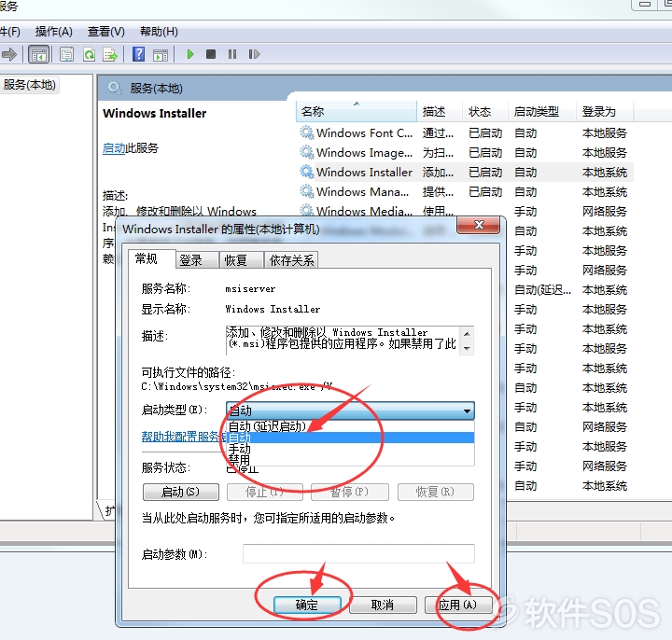Toggle the show/hide console tree icon

pos(39,55)
